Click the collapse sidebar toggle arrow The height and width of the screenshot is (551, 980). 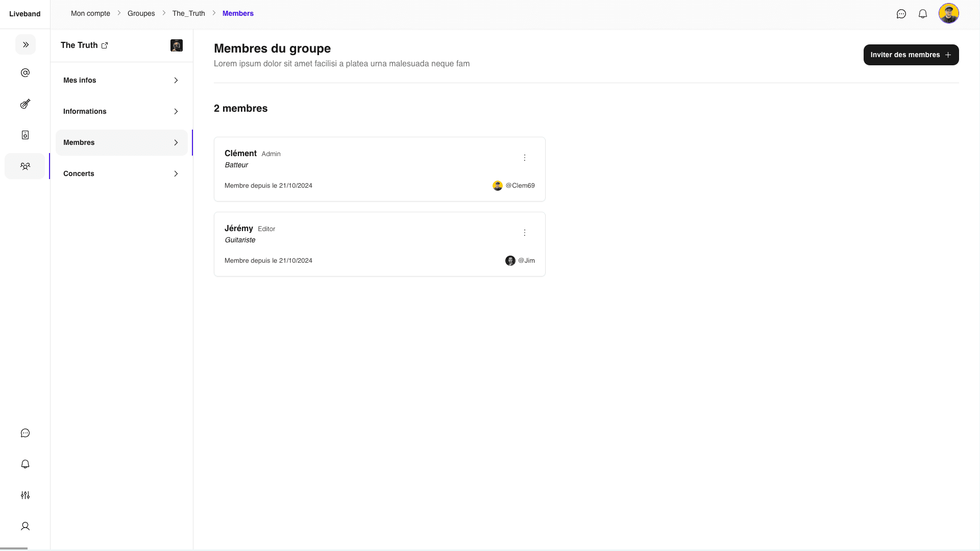[26, 44]
